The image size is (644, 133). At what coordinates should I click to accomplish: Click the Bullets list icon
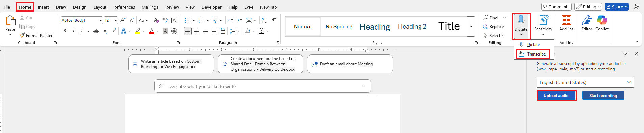tap(188, 20)
